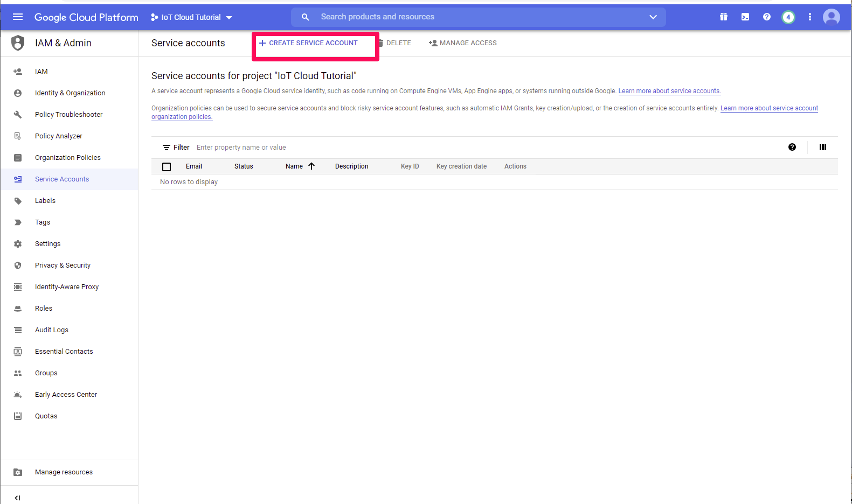Click the Description column header
Viewport: 852px width, 504px height.
(x=352, y=166)
